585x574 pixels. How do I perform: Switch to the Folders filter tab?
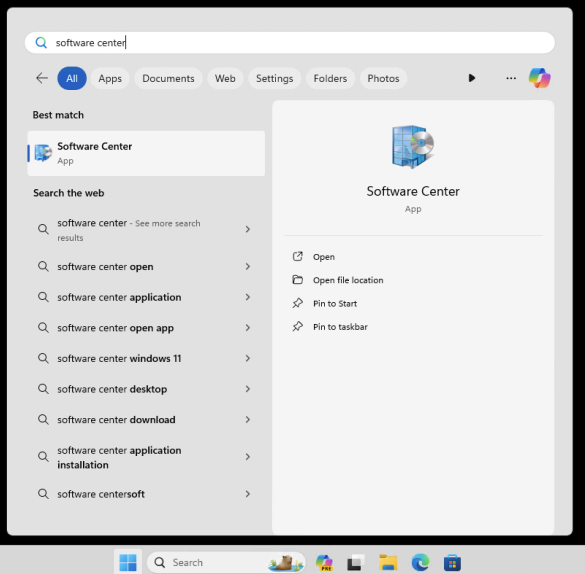point(330,78)
